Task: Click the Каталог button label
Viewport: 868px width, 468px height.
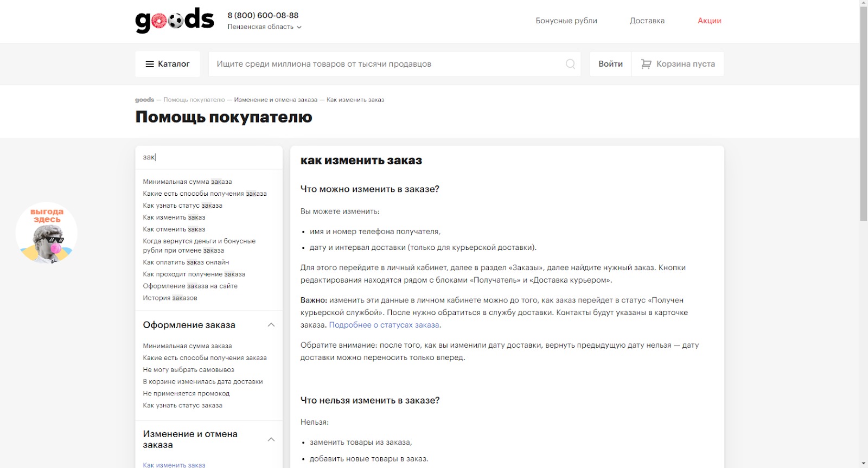Action: point(174,64)
